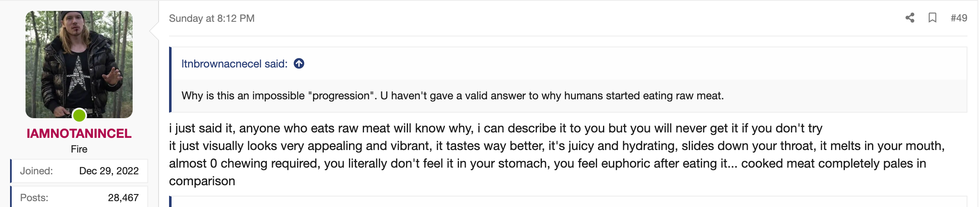Viewport: 980px width, 207px height.
Task: Click the 'Fire' user title
Action: click(79, 149)
